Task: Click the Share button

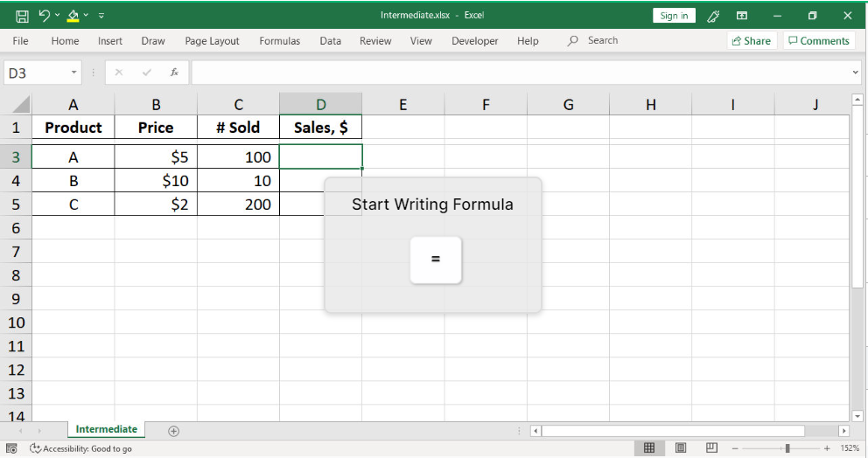Action: coord(752,41)
